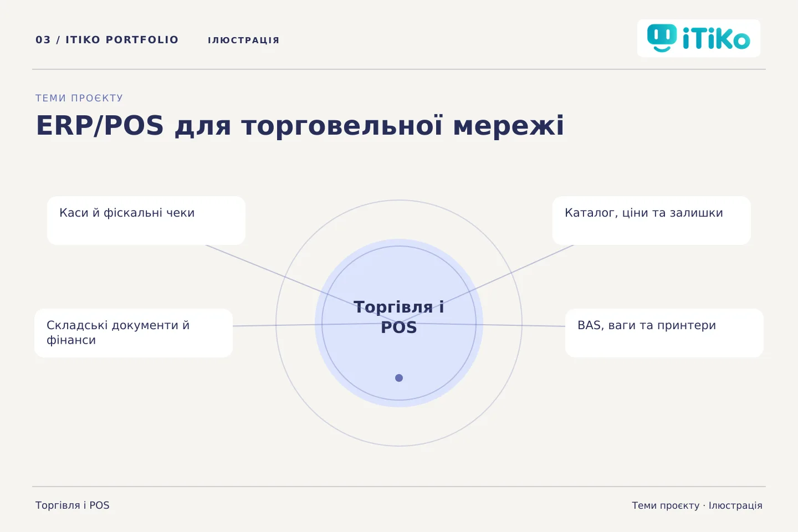Click the '03 / ITIKO PORTFOLIO' header text
The height and width of the screenshot is (532, 798).
pos(107,40)
